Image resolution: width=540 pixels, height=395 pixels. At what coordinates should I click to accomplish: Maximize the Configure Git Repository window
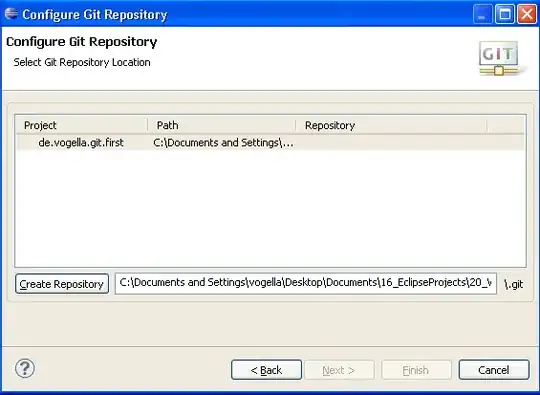pyautogui.click(x=505, y=14)
